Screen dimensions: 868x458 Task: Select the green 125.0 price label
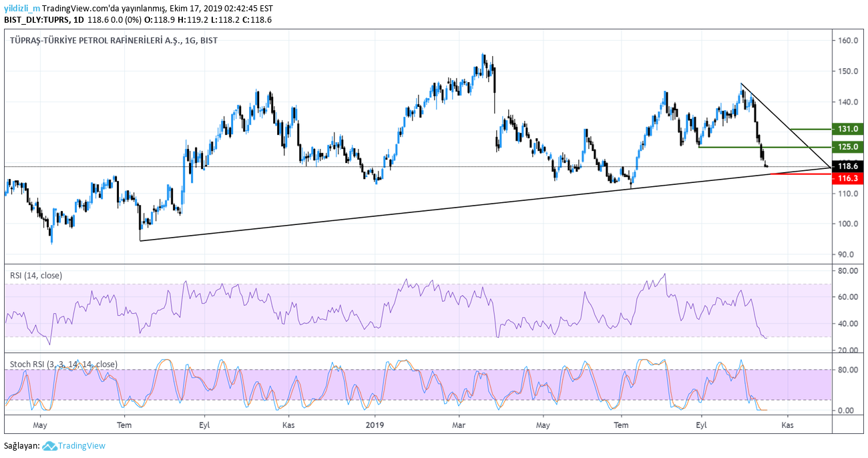(847, 147)
